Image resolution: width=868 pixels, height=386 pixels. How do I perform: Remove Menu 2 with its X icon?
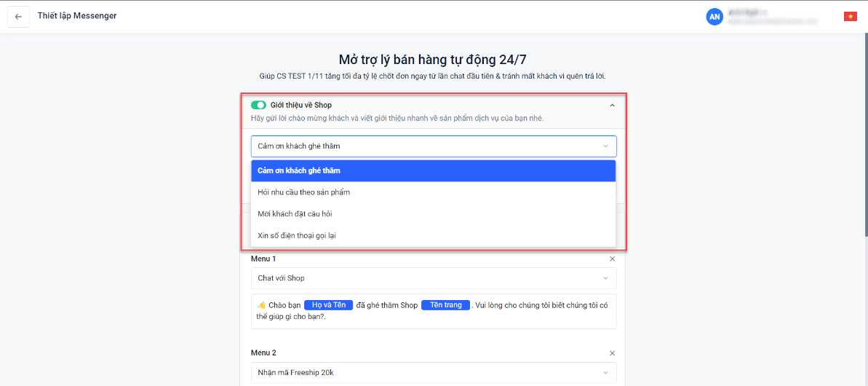[x=612, y=353]
